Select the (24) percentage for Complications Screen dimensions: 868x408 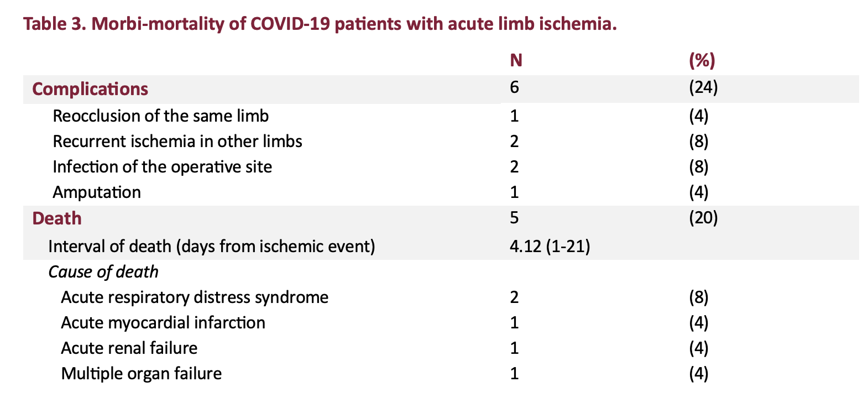click(x=703, y=87)
